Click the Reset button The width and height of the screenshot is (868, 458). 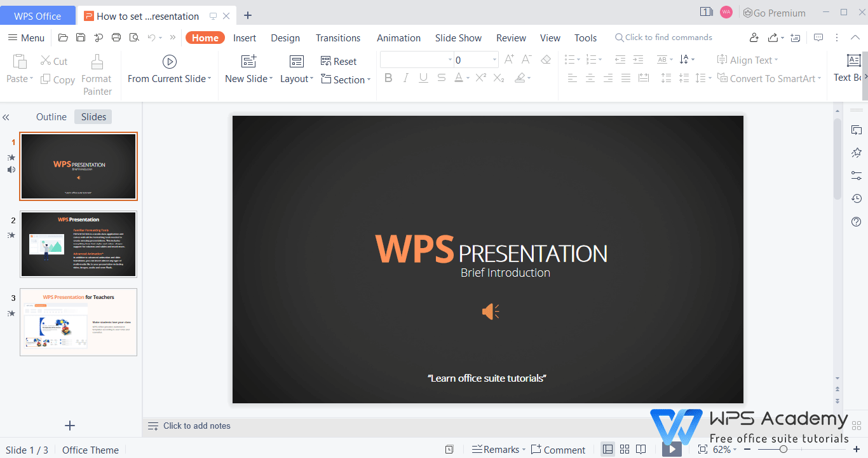point(339,61)
